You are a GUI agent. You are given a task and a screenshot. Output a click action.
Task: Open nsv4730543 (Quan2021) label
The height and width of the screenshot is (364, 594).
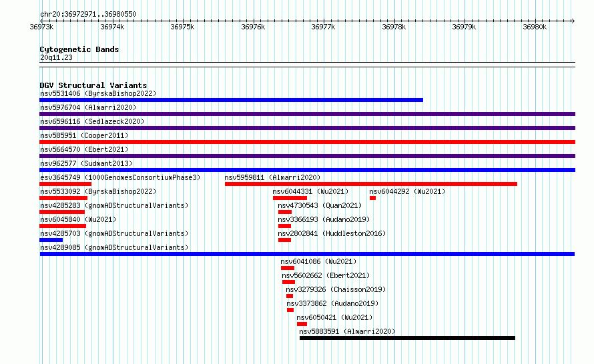point(320,205)
